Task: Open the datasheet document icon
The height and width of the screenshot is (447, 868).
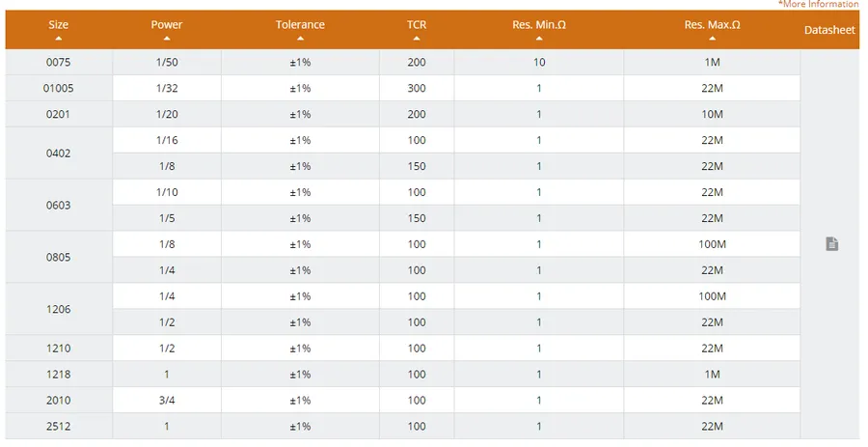Action: click(x=831, y=244)
